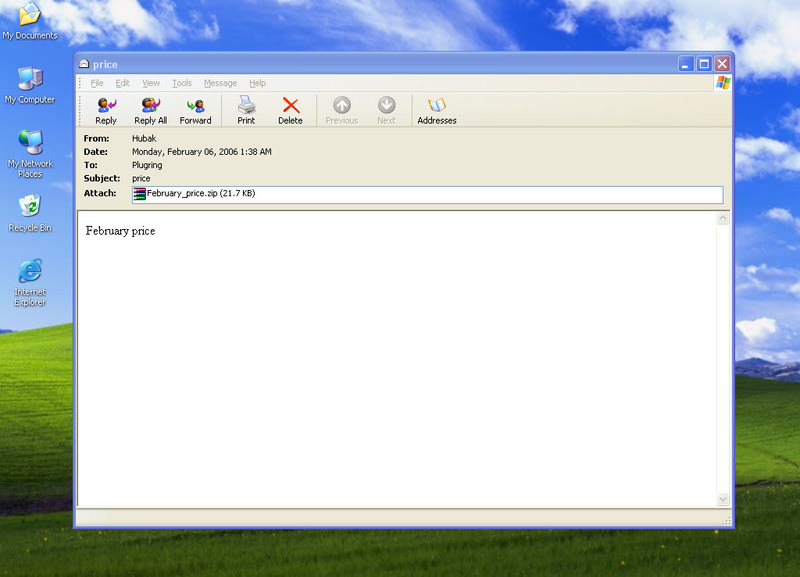Select the My Computer desktop icon

tap(30, 85)
